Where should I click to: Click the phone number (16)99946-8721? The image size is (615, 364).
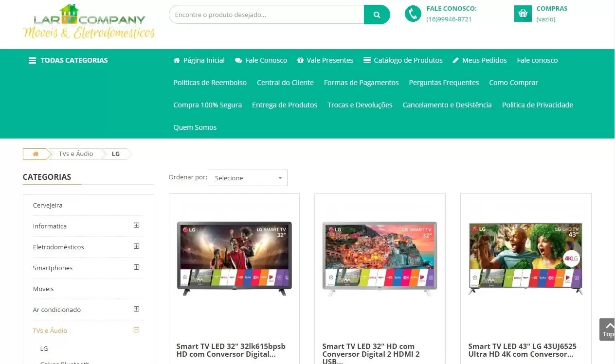click(449, 19)
